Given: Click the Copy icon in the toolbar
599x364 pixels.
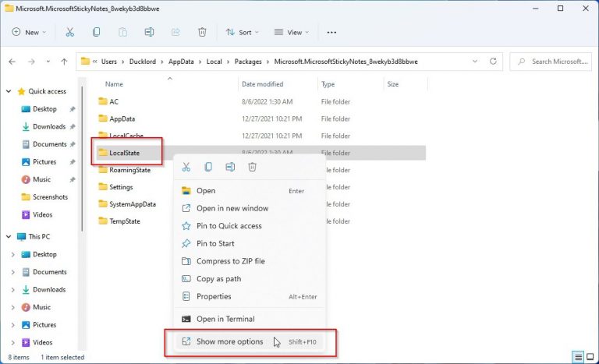Looking at the screenshot, I should [96, 33].
